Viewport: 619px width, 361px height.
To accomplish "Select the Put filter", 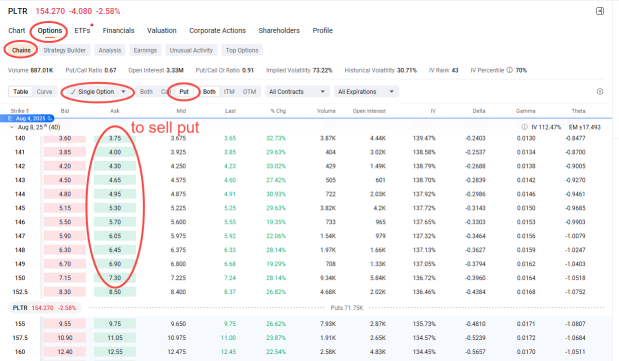I will (184, 92).
